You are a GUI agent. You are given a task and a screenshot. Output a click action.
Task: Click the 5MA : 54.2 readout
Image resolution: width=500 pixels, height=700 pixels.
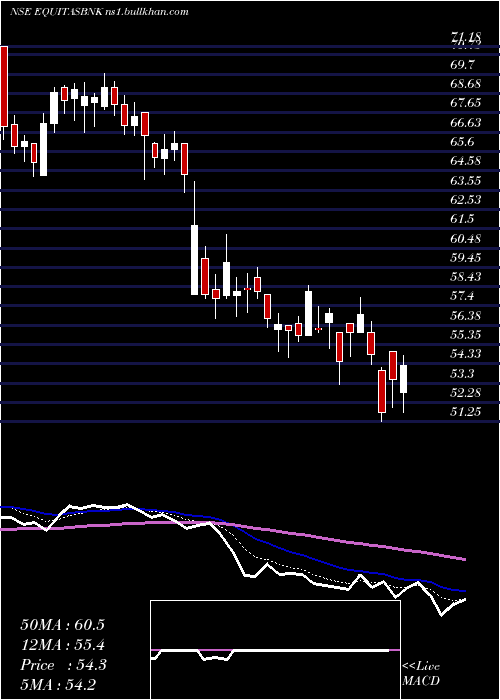tap(58, 685)
